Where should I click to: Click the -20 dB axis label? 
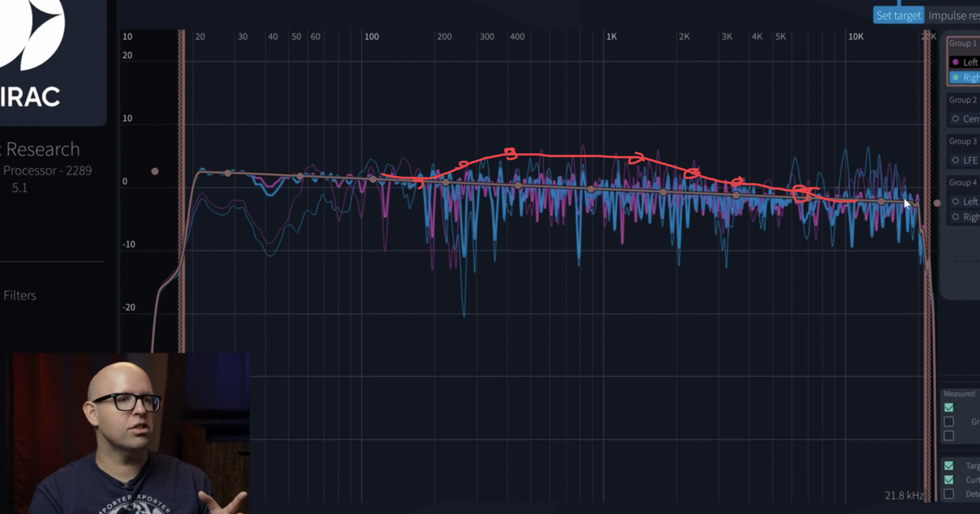tap(129, 307)
